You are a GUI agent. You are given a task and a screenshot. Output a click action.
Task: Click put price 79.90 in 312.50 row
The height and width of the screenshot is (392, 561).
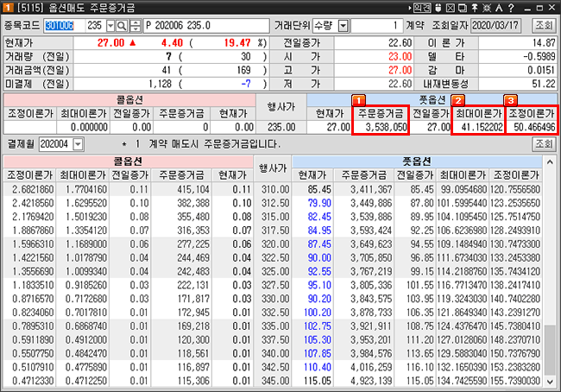click(x=319, y=203)
